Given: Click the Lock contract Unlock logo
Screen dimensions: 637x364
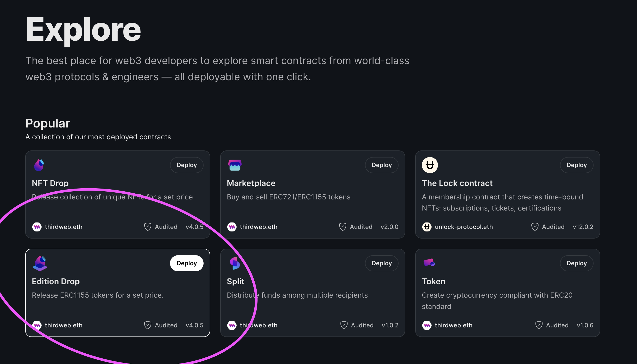Looking at the screenshot, I should click(430, 165).
